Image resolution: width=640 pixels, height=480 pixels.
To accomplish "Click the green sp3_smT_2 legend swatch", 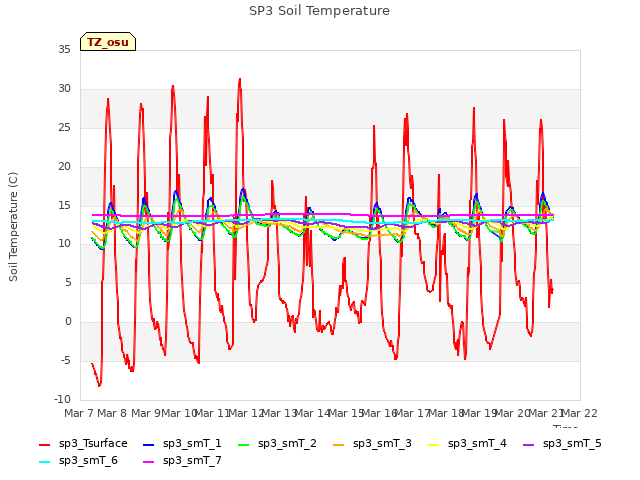I will click(x=244, y=444).
